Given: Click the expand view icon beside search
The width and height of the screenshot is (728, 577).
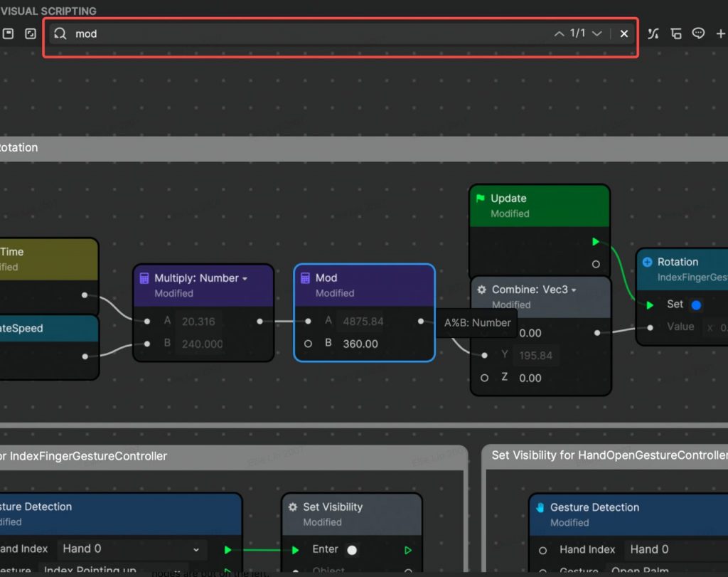Looking at the screenshot, I should pyautogui.click(x=31, y=33).
